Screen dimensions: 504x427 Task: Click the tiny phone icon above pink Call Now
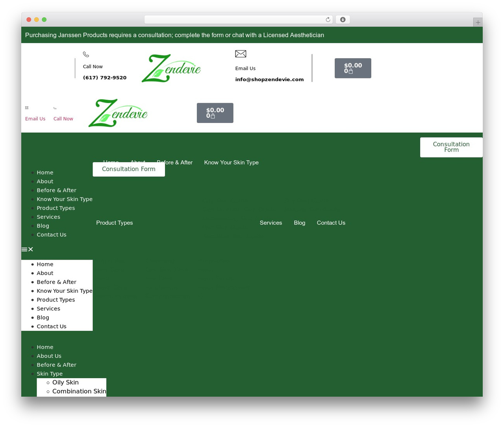pyautogui.click(x=55, y=108)
